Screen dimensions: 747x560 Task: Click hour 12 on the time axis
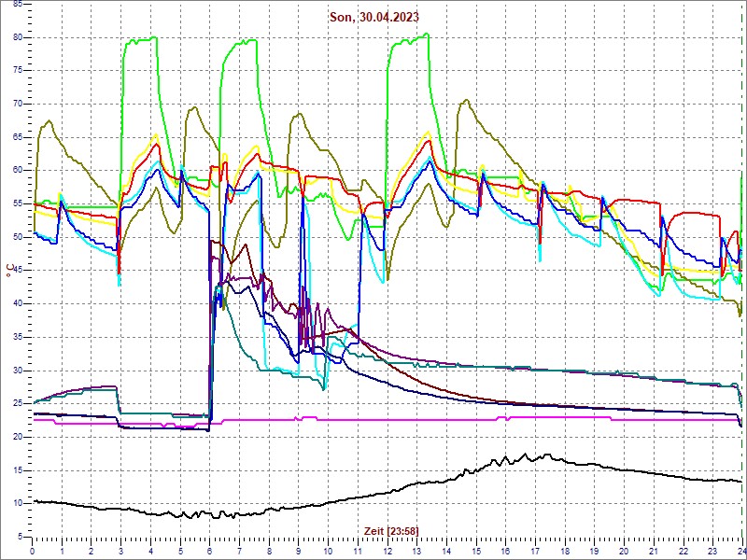pos(387,551)
